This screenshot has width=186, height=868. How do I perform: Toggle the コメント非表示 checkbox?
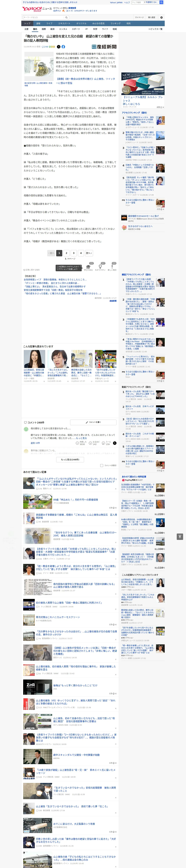point(102,466)
